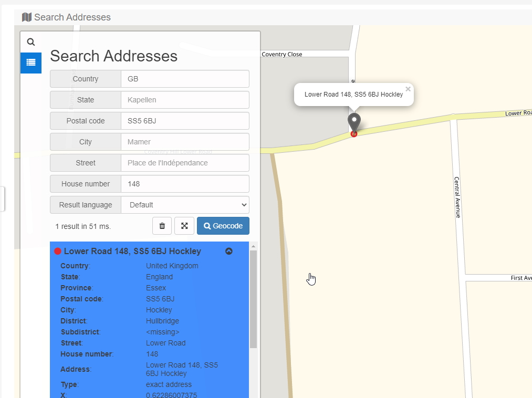This screenshot has height=398, width=532.
Task: Open the results list sidebar tab
Action: click(x=31, y=63)
